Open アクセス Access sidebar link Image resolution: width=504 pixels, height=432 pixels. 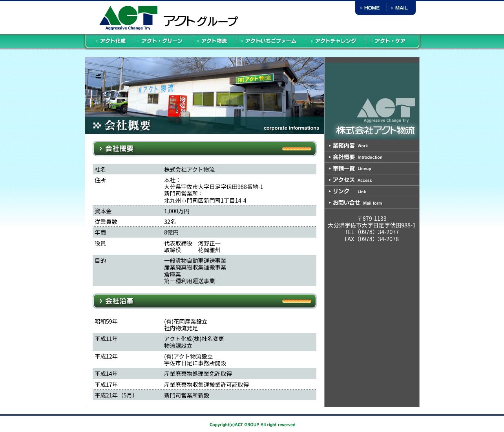[x=372, y=180]
